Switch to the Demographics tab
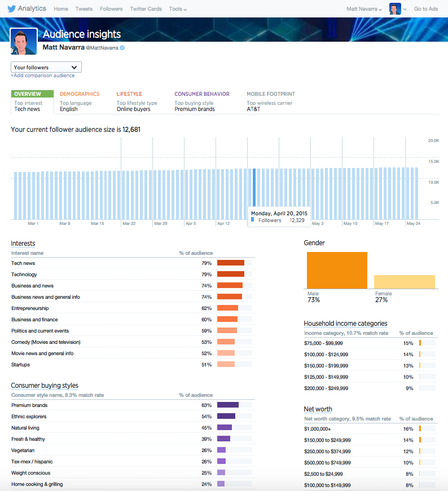 pyautogui.click(x=80, y=94)
